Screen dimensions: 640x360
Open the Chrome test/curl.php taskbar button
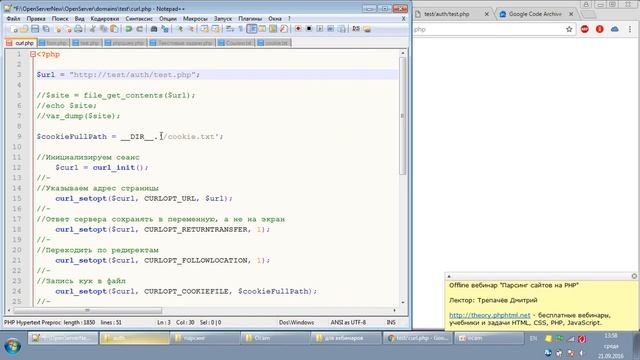click(x=418, y=338)
